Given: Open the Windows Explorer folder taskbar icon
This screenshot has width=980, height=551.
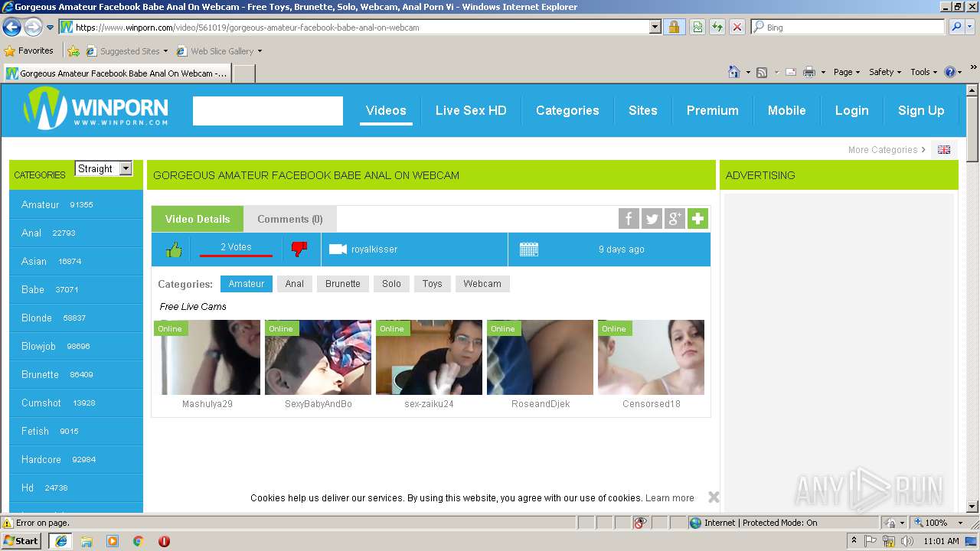Looking at the screenshot, I should coord(87,541).
